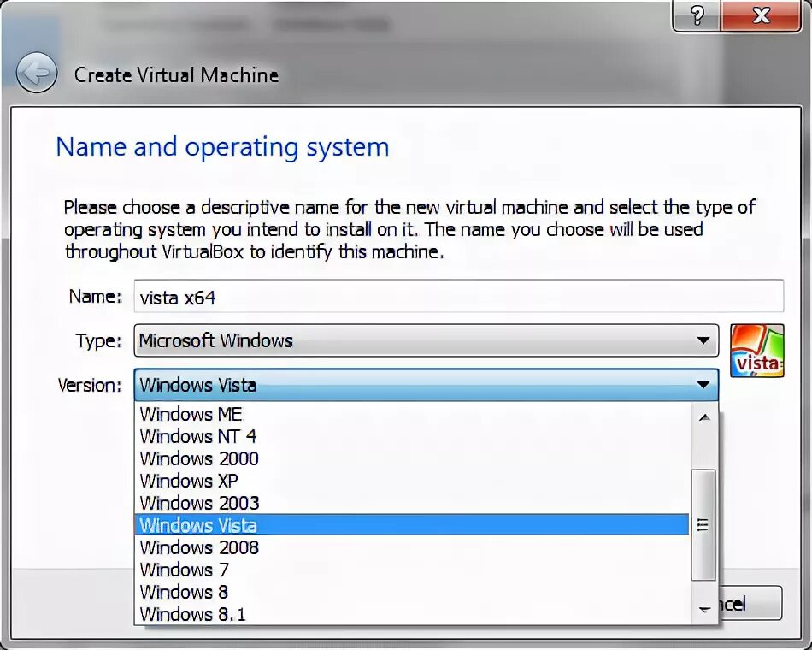Click the version list scrollbar thumb
812x650 pixels.
point(703,525)
